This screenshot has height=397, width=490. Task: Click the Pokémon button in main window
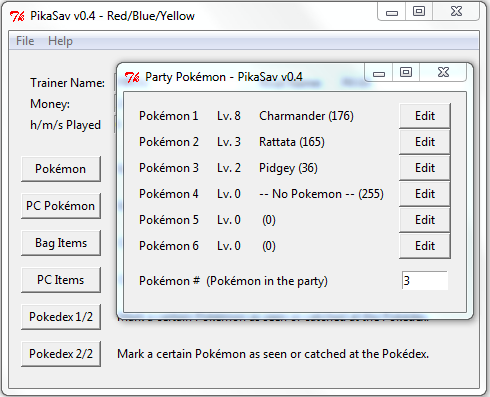(61, 169)
